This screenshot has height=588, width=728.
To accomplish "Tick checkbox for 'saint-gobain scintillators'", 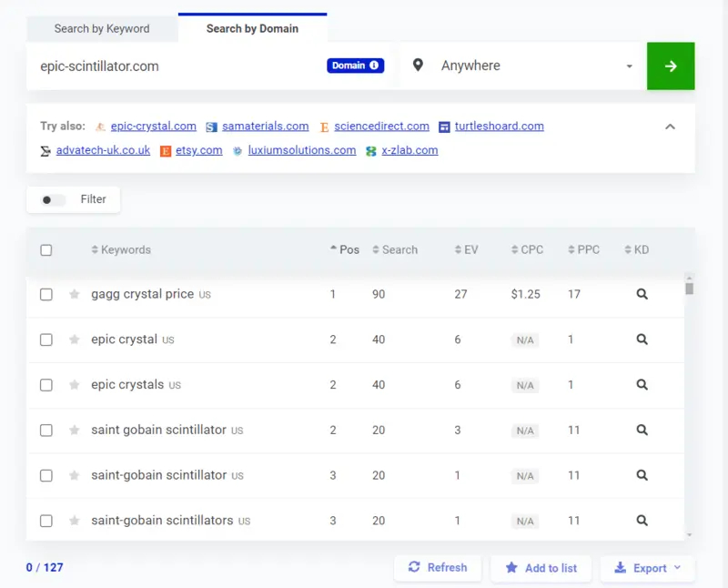I will (46, 521).
